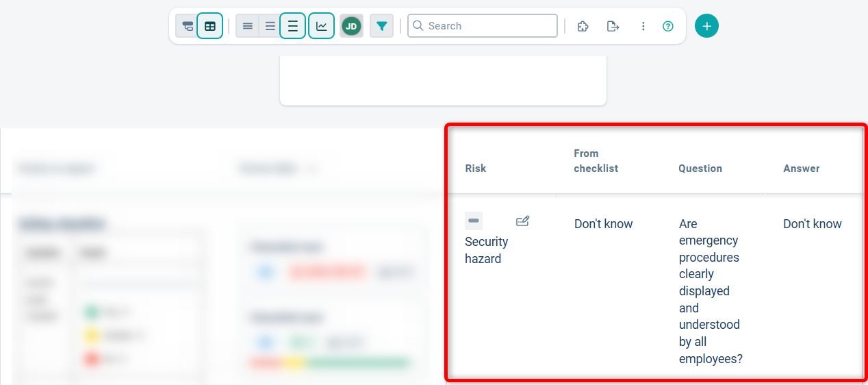Open help via the question mark icon

668,26
